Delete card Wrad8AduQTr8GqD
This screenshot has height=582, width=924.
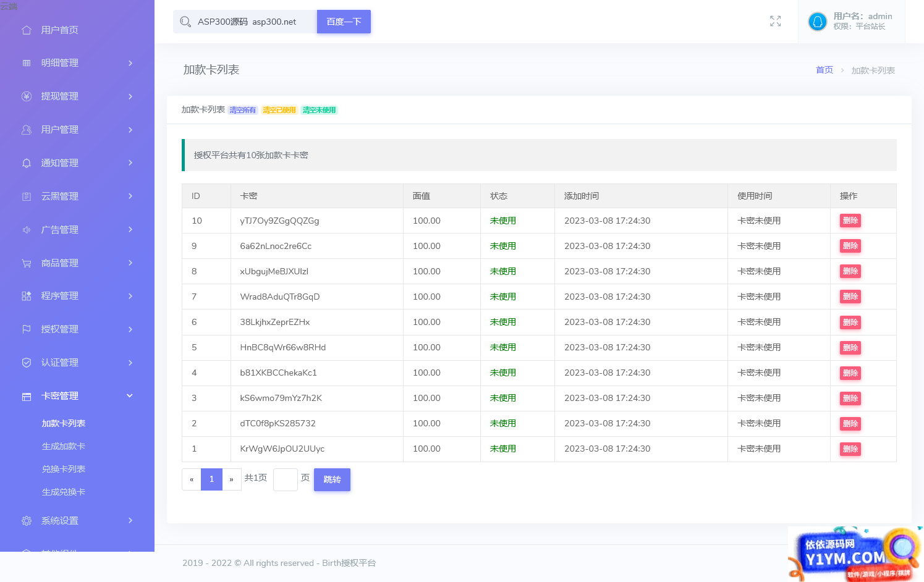pyautogui.click(x=850, y=297)
